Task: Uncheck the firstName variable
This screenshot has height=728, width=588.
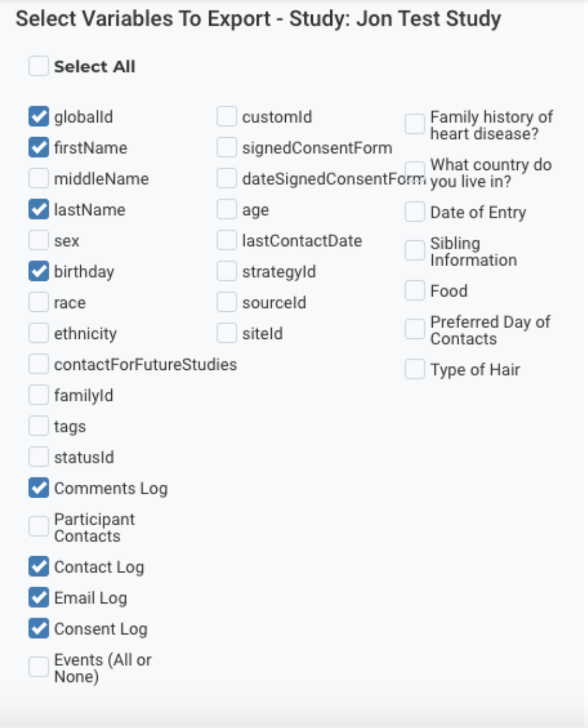Action: pos(39,148)
